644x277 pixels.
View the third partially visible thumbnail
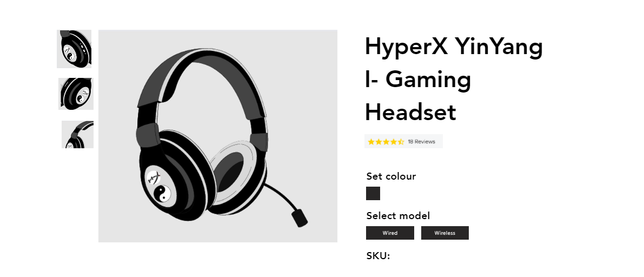78,134
